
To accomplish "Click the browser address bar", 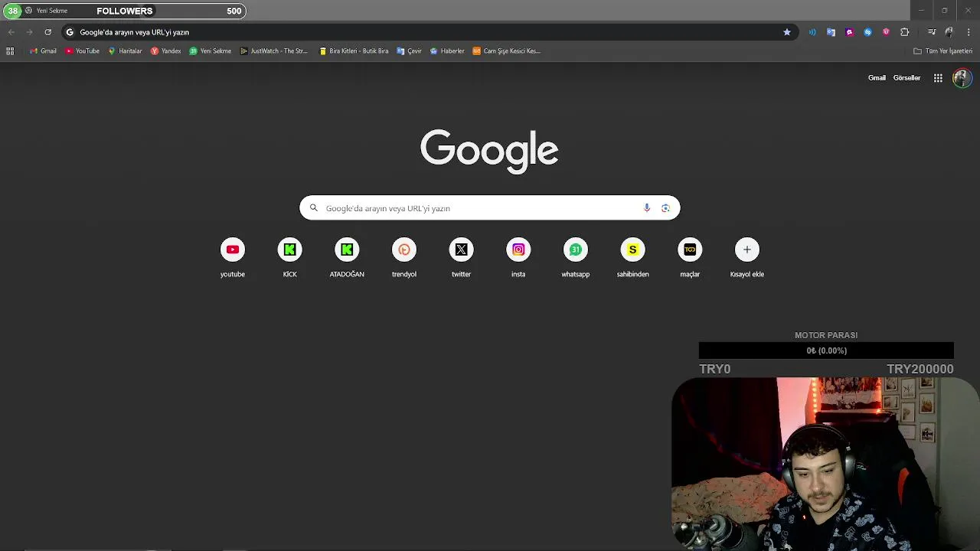I will click(x=429, y=32).
